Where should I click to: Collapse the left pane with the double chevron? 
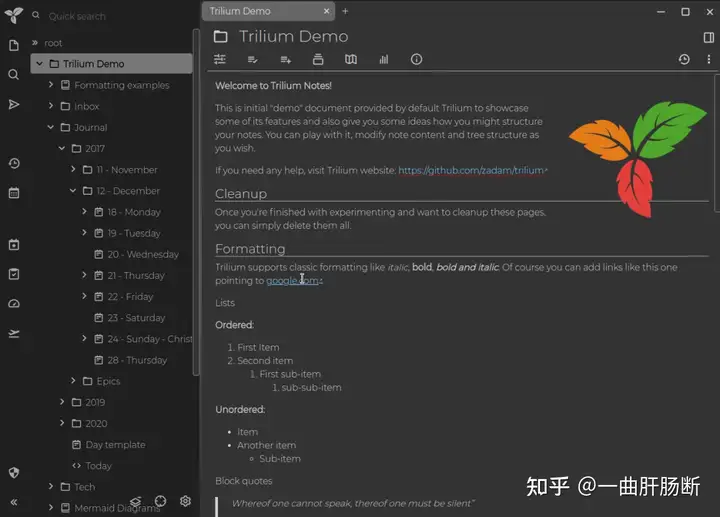coord(14,502)
